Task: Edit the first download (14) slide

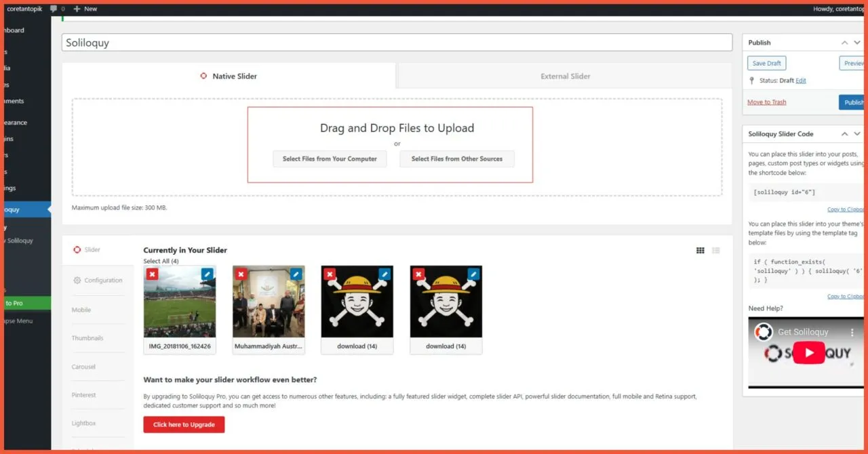Action: tap(384, 274)
